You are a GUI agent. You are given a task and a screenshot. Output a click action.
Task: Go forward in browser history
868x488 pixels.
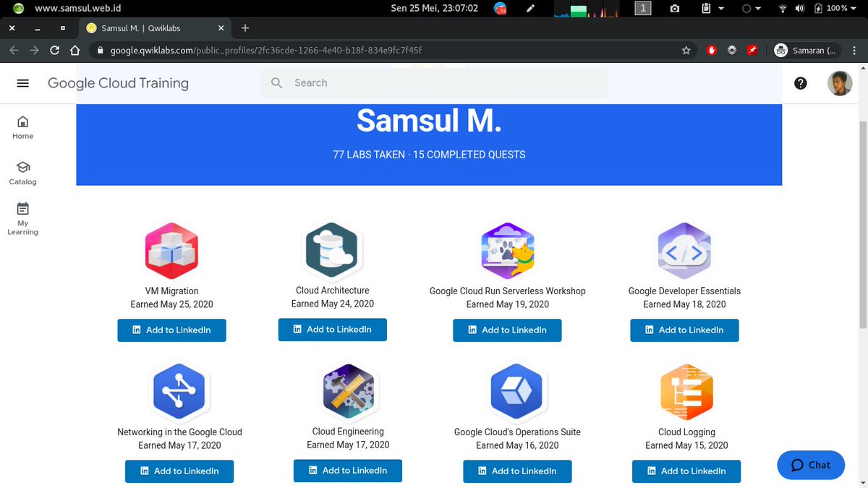(x=34, y=51)
